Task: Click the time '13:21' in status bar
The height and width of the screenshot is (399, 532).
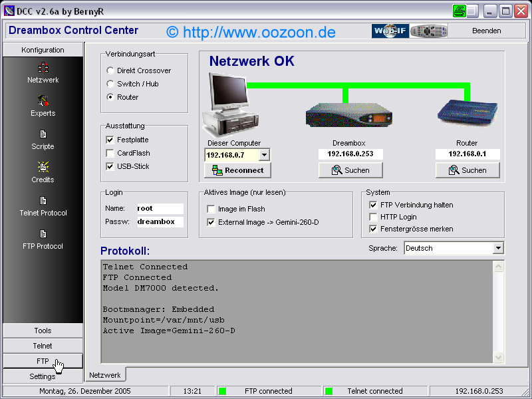Action: (x=192, y=391)
